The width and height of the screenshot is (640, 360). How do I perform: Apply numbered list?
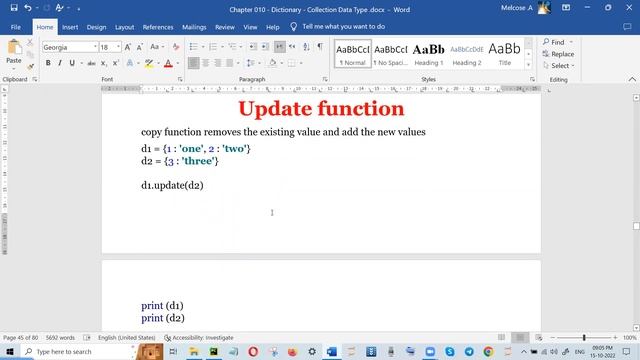click(213, 47)
